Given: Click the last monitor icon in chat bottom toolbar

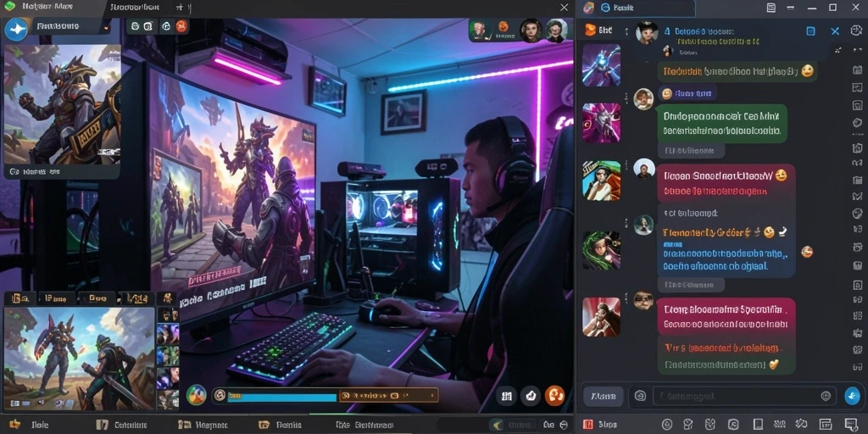Looking at the screenshot, I should click(851, 425).
